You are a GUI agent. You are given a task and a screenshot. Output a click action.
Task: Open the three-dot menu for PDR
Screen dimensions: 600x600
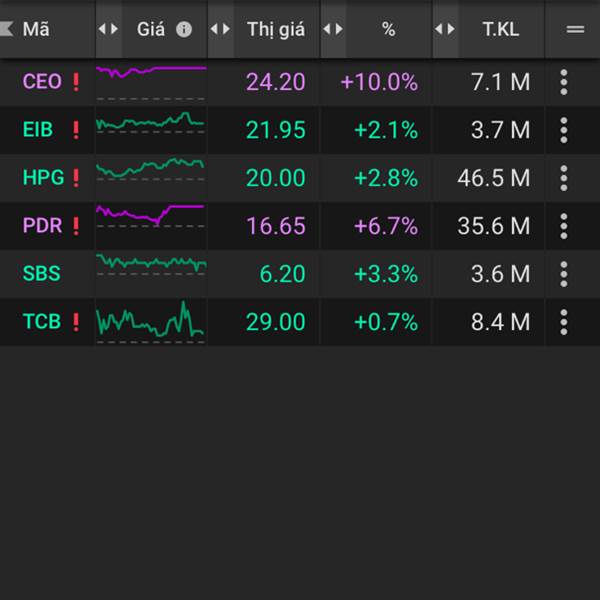click(564, 226)
